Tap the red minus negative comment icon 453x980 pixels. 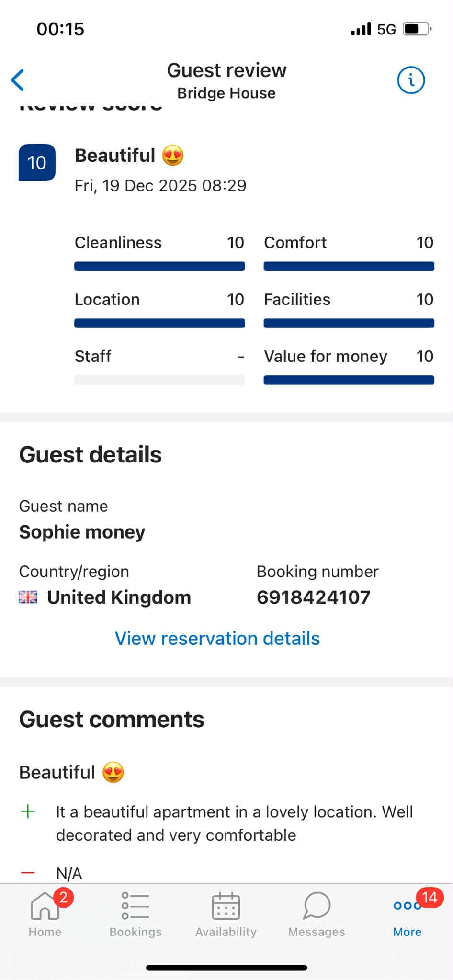(x=28, y=873)
